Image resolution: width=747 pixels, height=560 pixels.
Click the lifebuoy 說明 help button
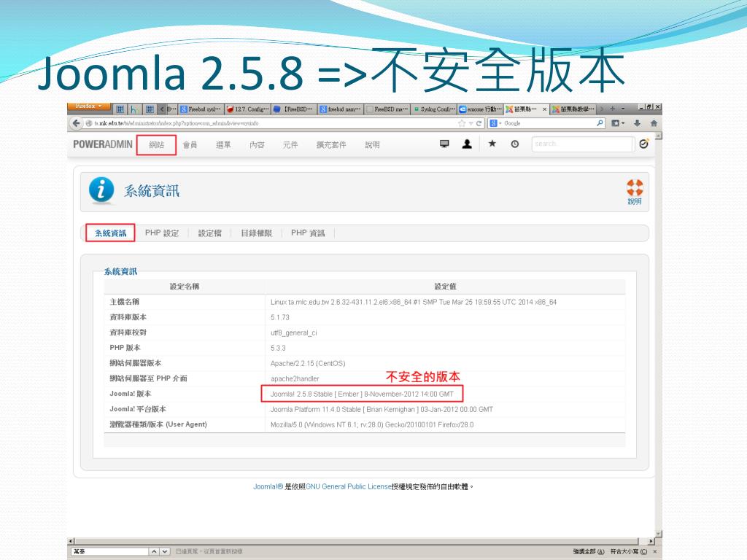(x=635, y=192)
